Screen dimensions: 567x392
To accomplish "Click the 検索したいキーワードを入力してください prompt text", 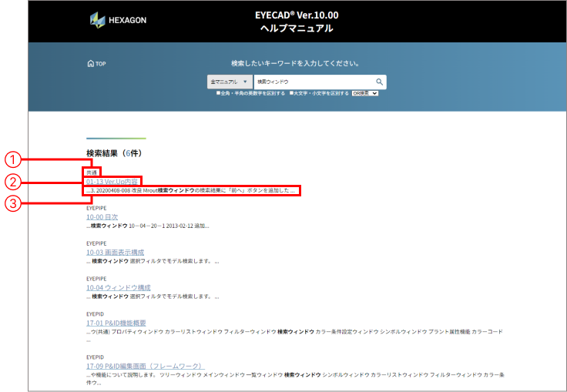I will tap(296, 63).
